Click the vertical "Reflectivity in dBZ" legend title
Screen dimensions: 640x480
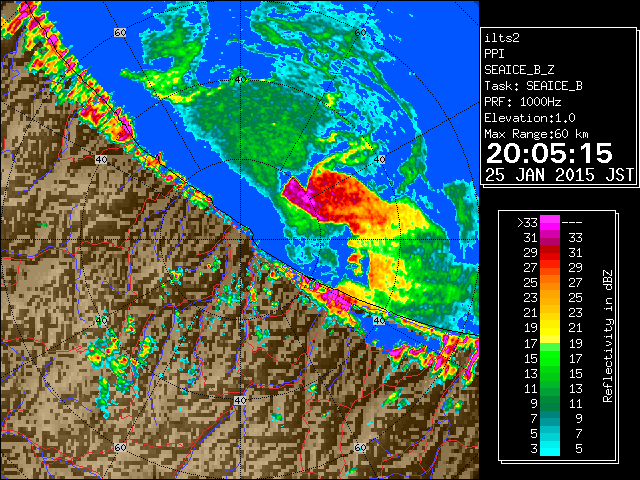tap(607, 336)
